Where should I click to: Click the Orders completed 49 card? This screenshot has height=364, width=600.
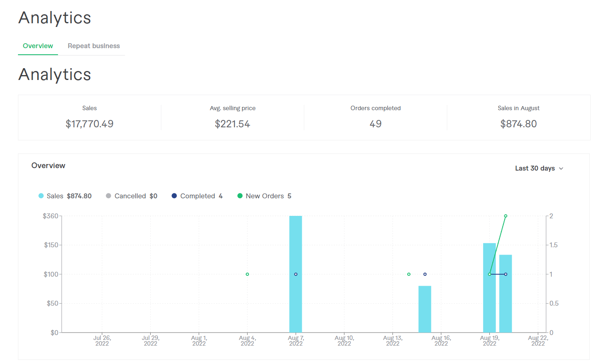coord(375,118)
